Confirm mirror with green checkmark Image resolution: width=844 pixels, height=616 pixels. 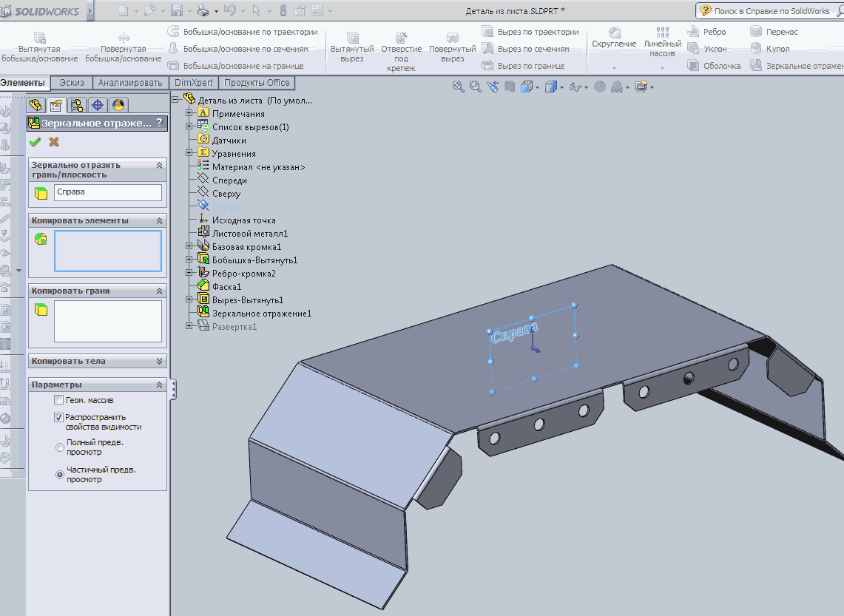[x=35, y=142]
